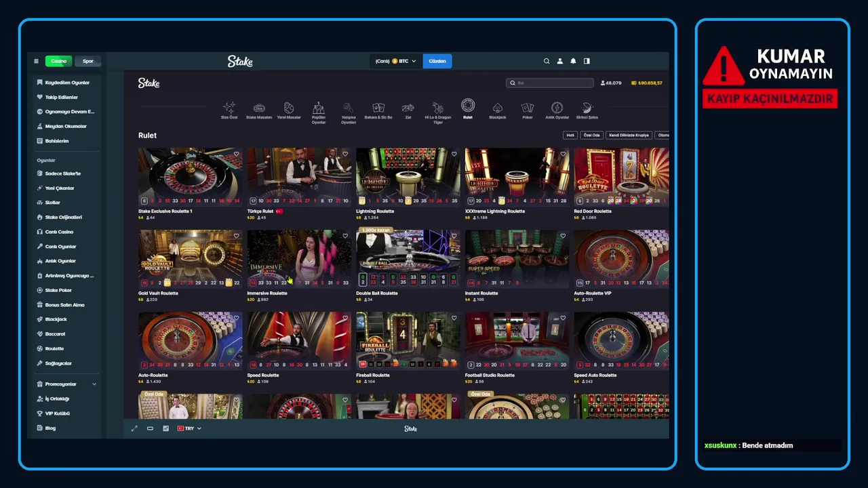Favorite XXXtreme Lightning Roulette heart
Image resolution: width=868 pixels, height=488 pixels.
coord(563,154)
